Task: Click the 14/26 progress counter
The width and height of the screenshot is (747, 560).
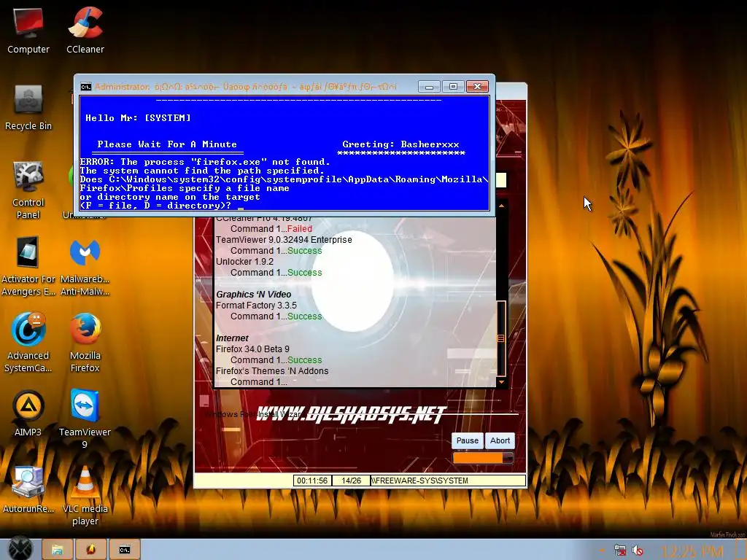Action: (351, 481)
